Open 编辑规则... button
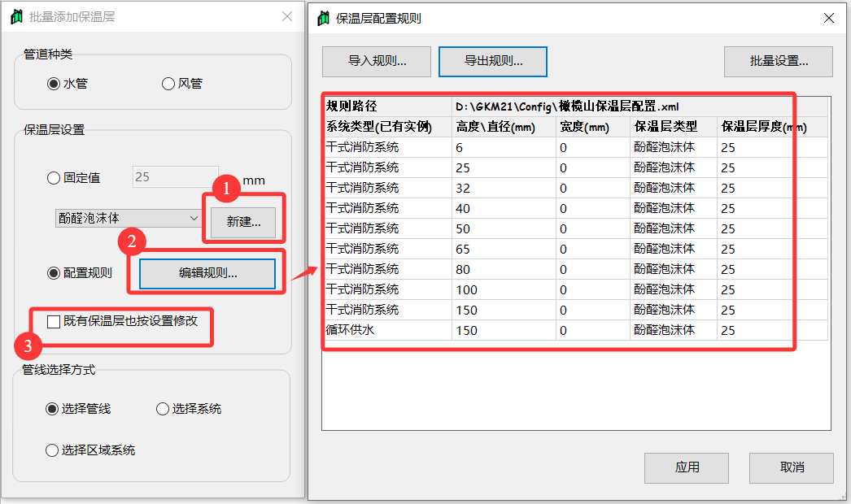 207,273
